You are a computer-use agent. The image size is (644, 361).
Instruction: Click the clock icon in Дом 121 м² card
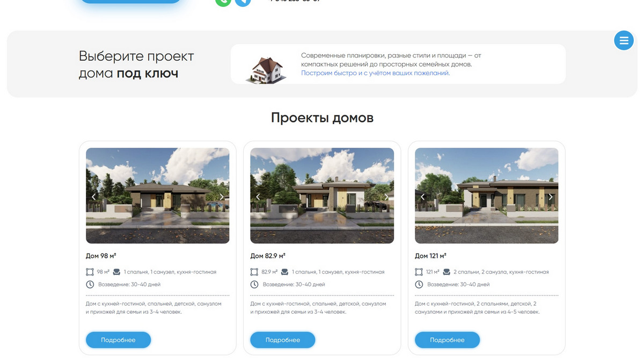coord(419,284)
